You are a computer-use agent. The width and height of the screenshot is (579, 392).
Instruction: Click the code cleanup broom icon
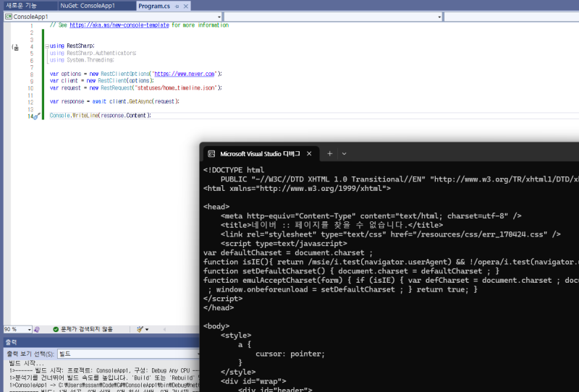pyautogui.click(x=138, y=329)
